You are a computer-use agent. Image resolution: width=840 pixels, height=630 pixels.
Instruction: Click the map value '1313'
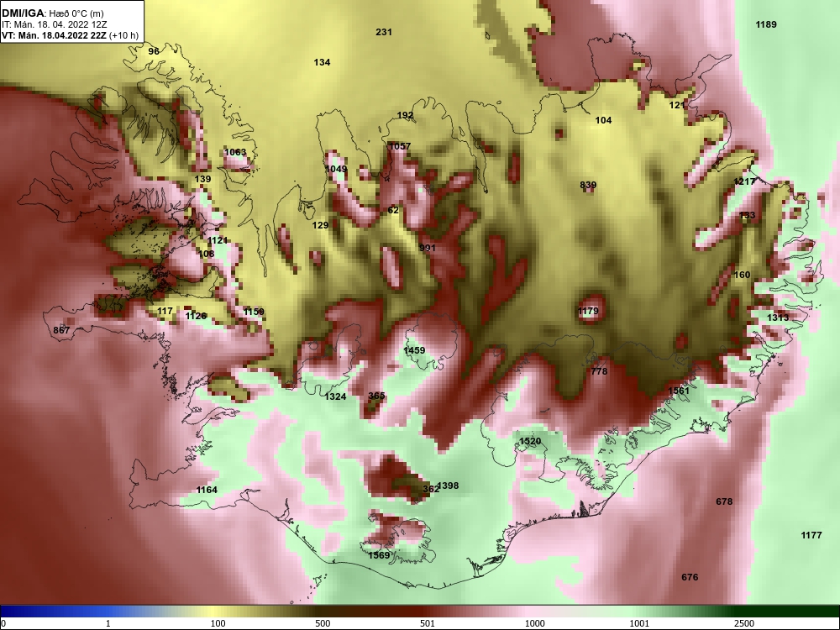coord(778,318)
